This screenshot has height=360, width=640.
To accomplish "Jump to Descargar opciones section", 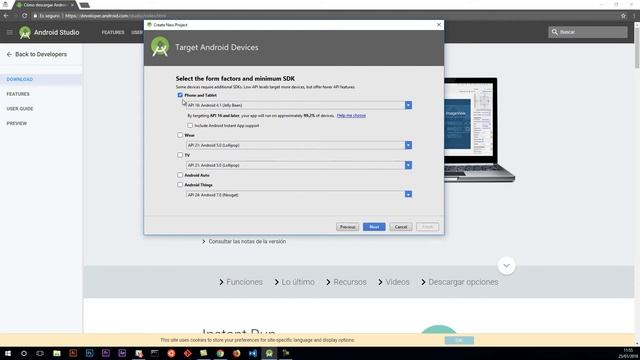I will [460, 282].
